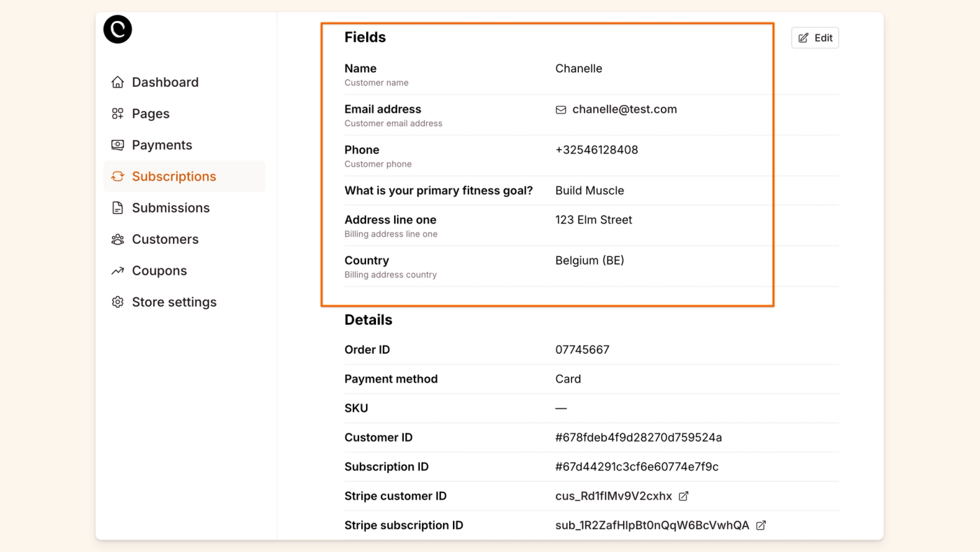Click the cus_Rd1fIMv9V2cxhx Stripe ID
The width and height of the screenshot is (980, 552).
point(613,496)
